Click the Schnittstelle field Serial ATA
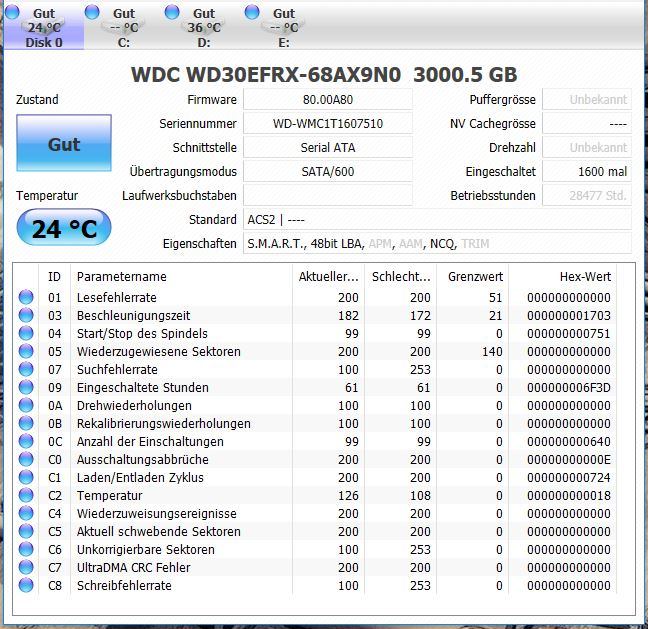 pos(328,148)
